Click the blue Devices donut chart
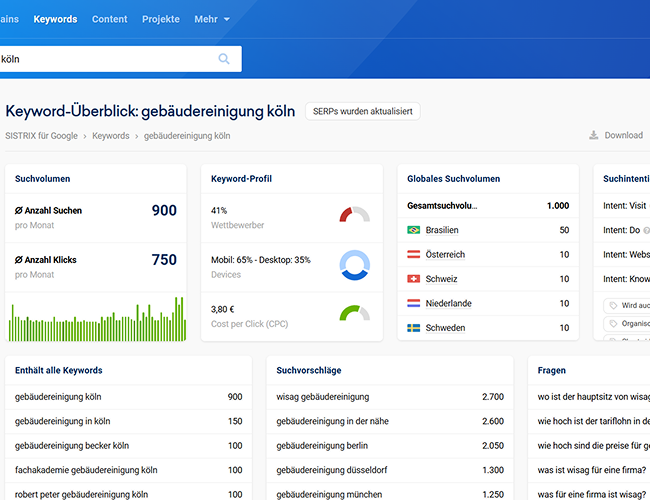This screenshot has height=500, width=650. [354, 264]
